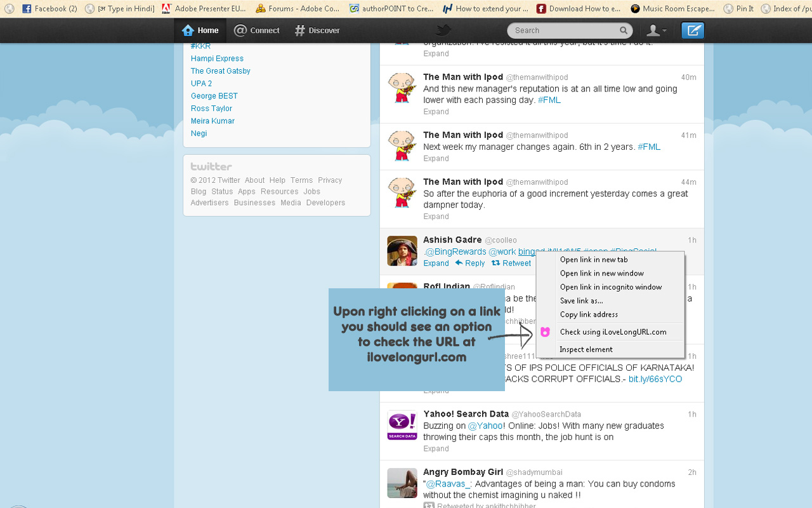Click the @Yahoo mention
This screenshot has height=508, width=812.
[485, 425]
